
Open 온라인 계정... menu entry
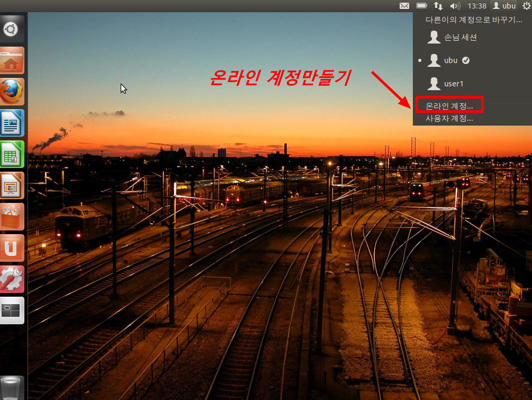pos(449,106)
